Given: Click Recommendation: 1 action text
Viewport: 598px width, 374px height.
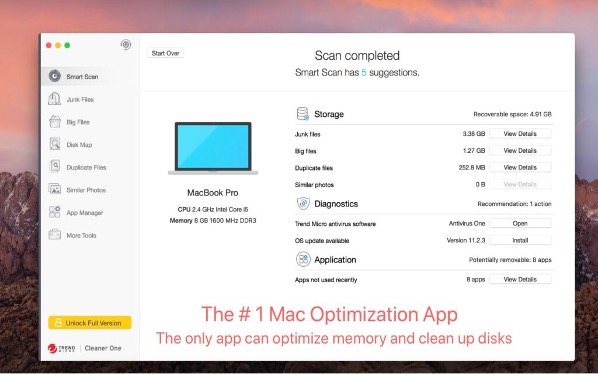Looking at the screenshot, I should (x=514, y=204).
